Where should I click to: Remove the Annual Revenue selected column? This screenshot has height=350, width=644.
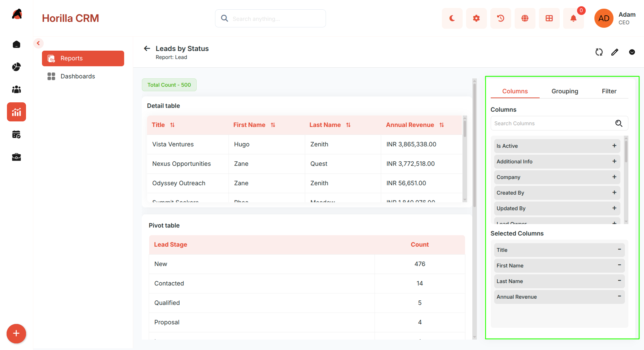(x=619, y=296)
